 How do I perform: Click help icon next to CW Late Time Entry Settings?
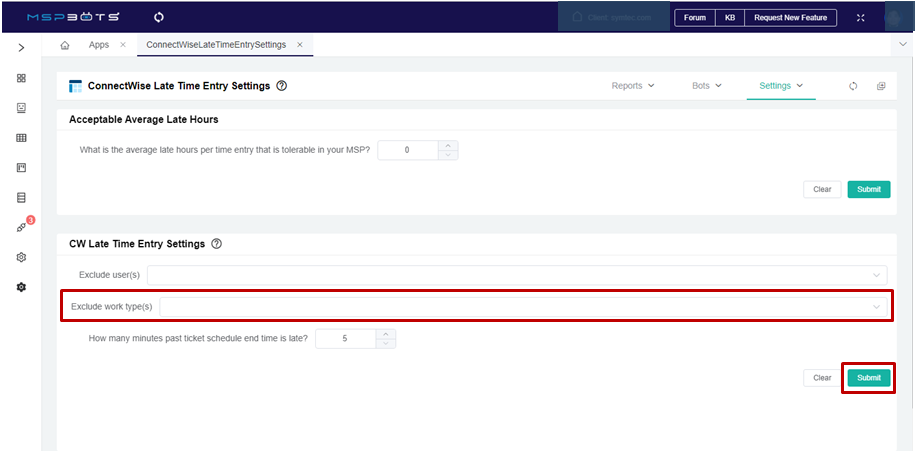pyautogui.click(x=217, y=244)
